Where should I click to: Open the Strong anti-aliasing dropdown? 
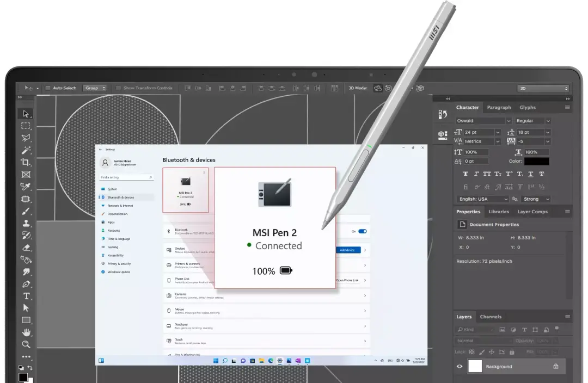[x=536, y=199]
